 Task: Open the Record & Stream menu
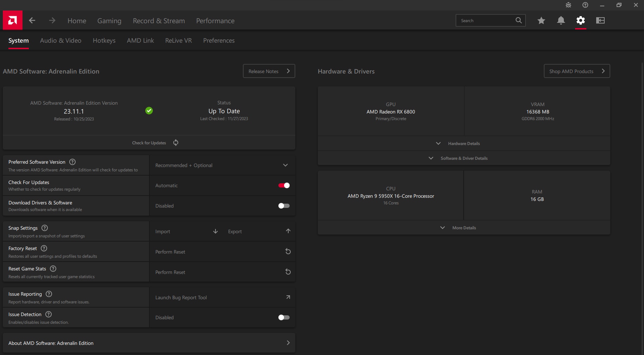pyautogui.click(x=159, y=21)
